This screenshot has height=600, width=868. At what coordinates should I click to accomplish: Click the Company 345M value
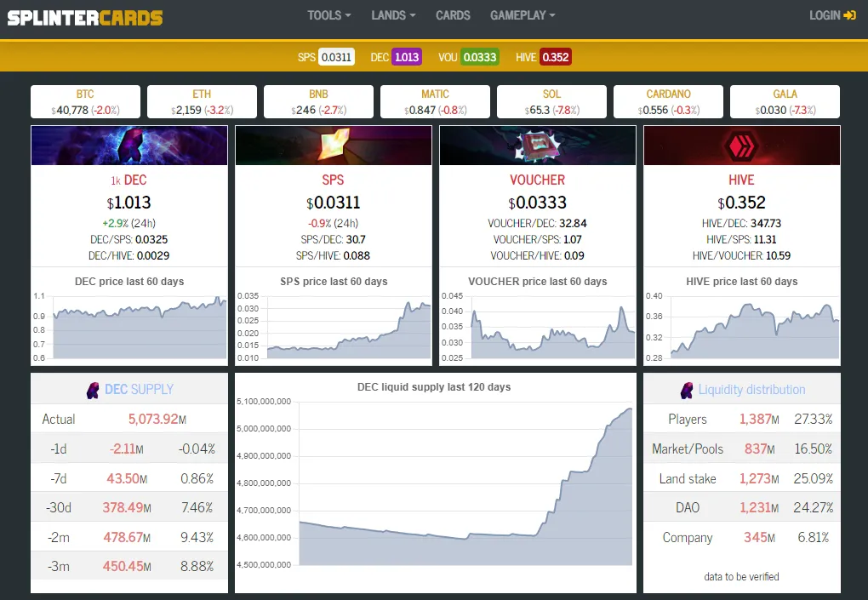pyautogui.click(x=759, y=538)
